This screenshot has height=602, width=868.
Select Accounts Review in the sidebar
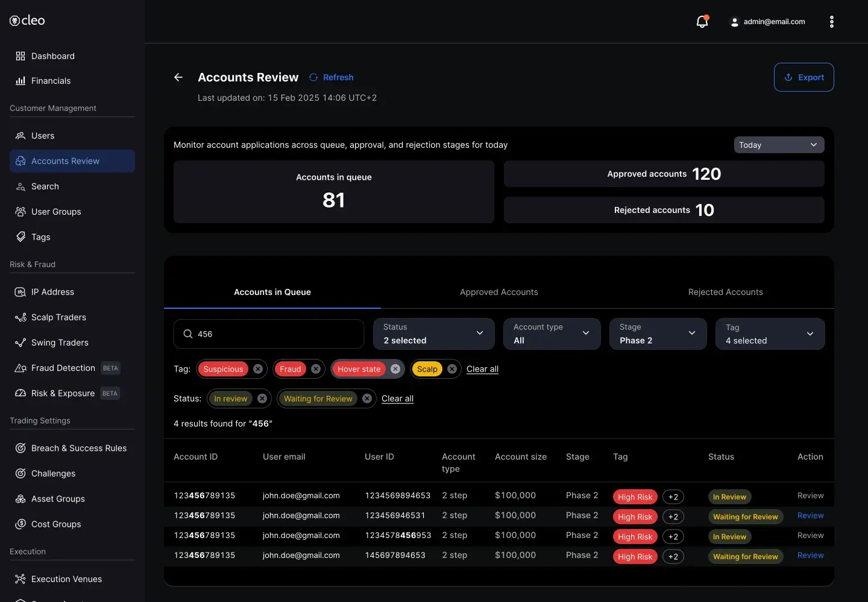click(x=72, y=161)
